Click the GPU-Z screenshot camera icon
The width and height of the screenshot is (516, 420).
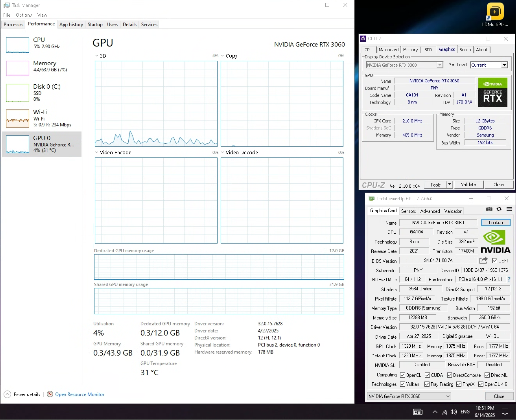click(489, 209)
